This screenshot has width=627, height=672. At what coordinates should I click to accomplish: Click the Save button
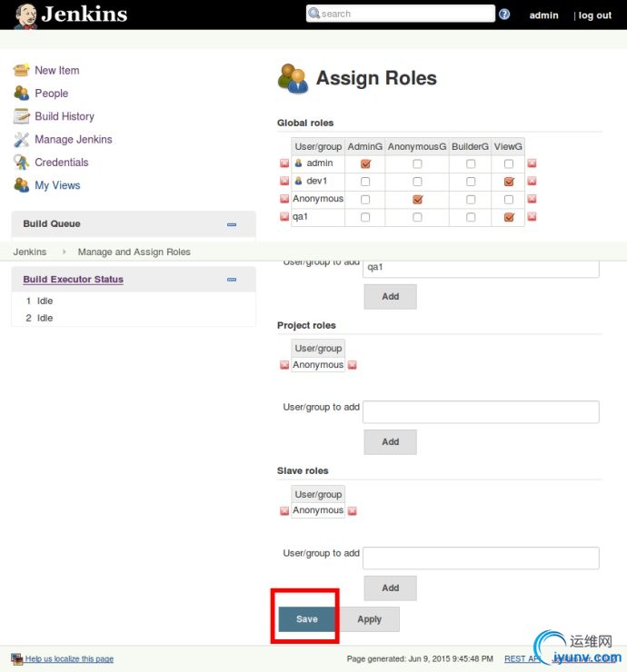(x=307, y=618)
